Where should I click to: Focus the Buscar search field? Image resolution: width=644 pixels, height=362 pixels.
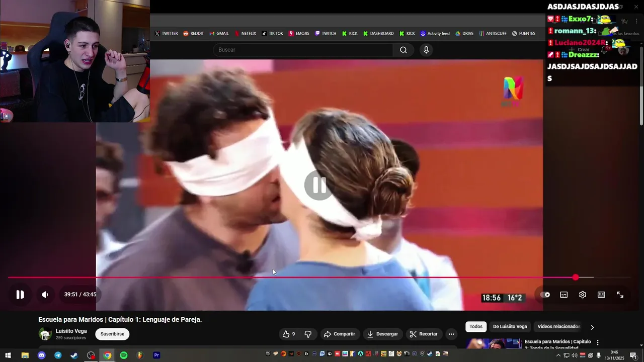(303, 50)
